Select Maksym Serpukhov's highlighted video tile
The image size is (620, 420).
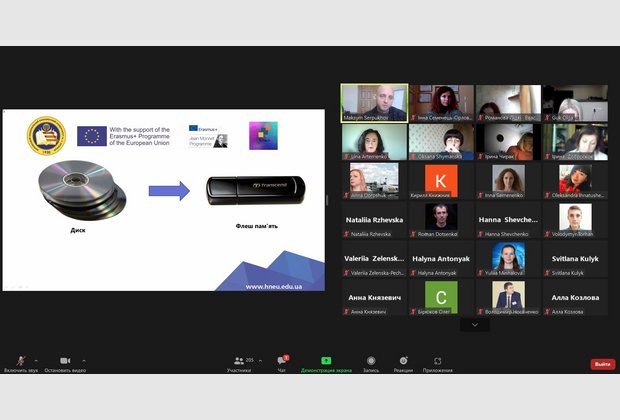tap(374, 103)
